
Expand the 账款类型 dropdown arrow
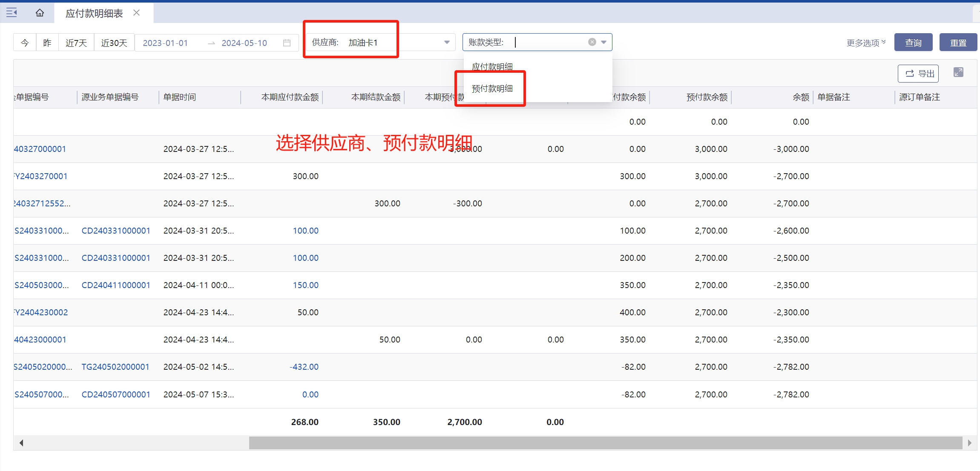(604, 42)
